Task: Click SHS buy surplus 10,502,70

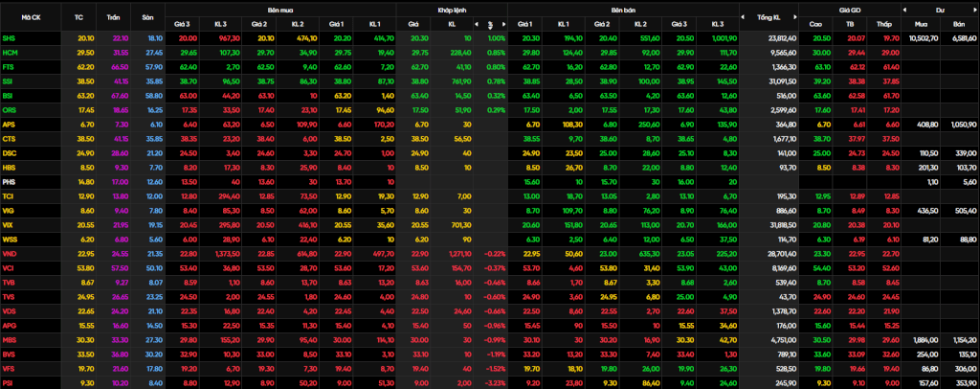Action: 924,38
